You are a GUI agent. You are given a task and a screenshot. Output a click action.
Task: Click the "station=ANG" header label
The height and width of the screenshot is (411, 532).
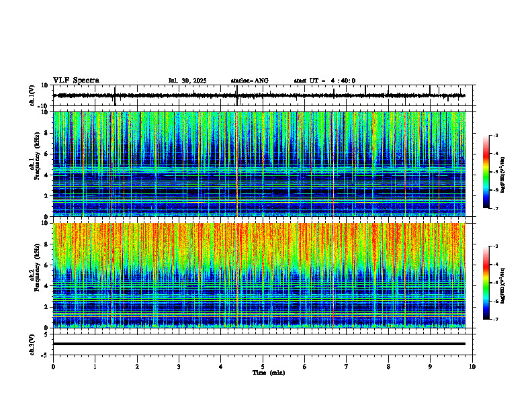pos(249,81)
